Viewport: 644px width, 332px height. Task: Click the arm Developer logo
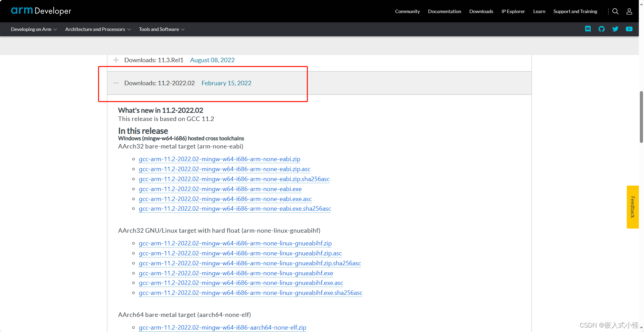(41, 11)
